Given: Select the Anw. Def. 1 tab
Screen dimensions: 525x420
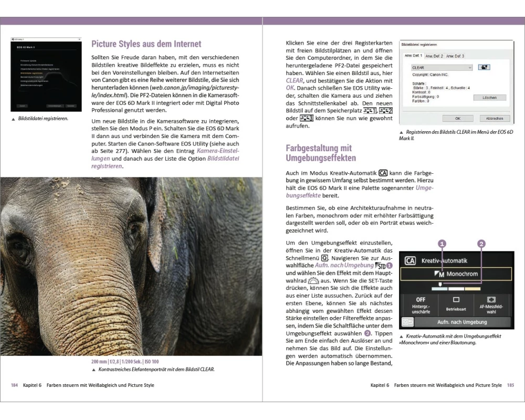Looking at the screenshot, I should coord(413,56).
